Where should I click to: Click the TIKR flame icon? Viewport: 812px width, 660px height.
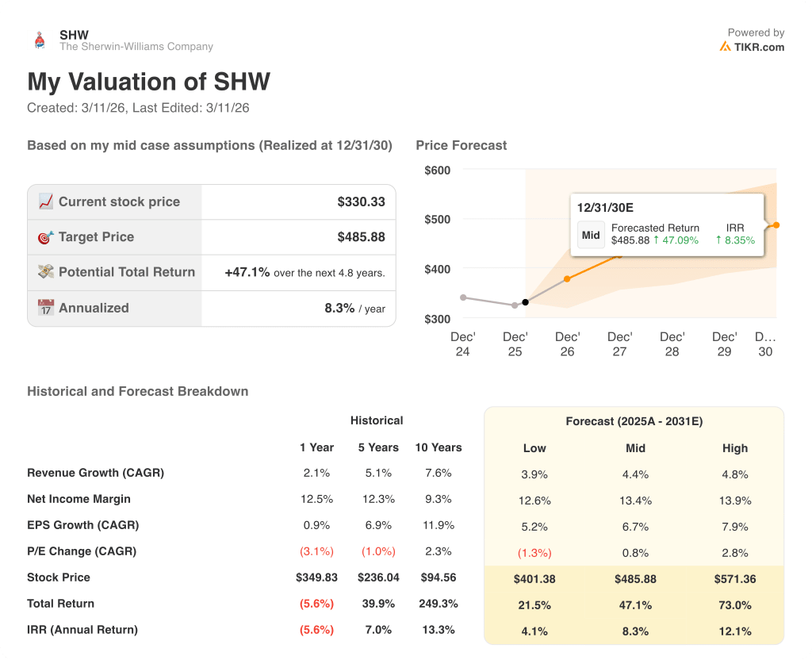(724, 47)
